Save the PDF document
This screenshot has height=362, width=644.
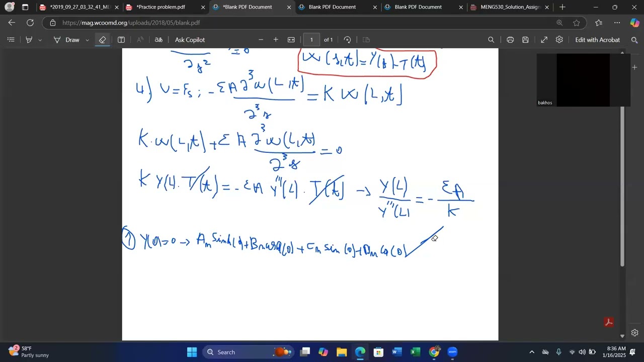point(525,40)
